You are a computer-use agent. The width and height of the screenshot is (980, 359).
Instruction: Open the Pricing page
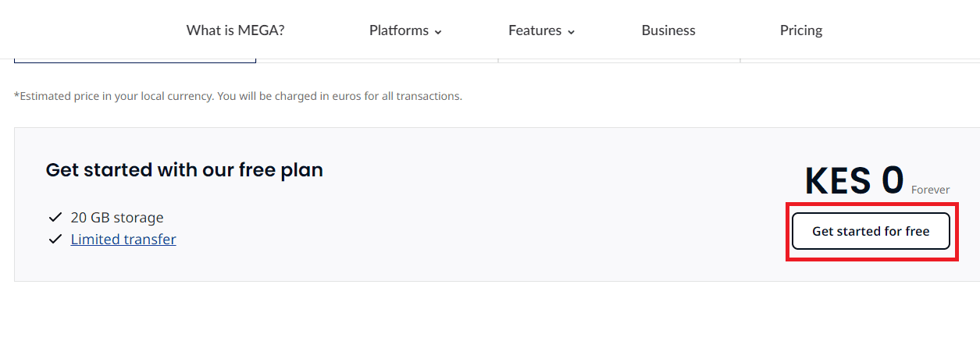801,30
